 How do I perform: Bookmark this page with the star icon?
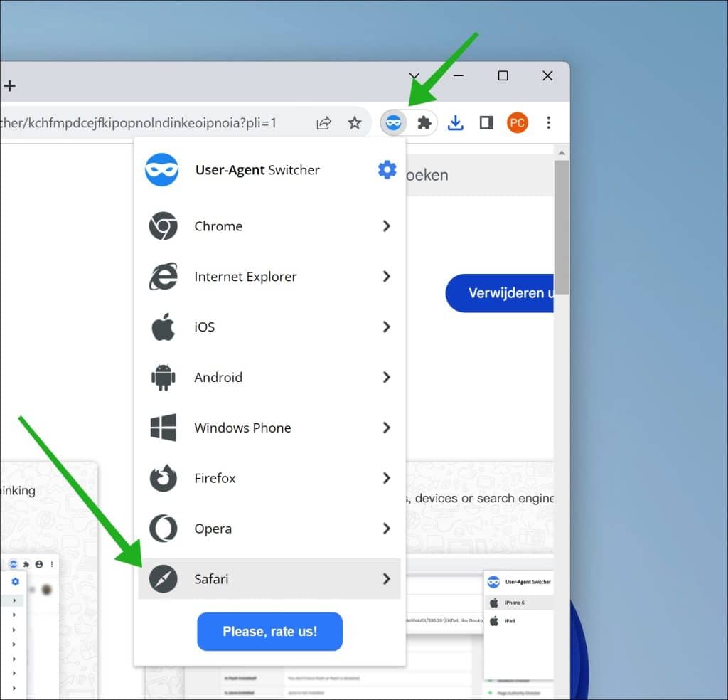coord(355,123)
